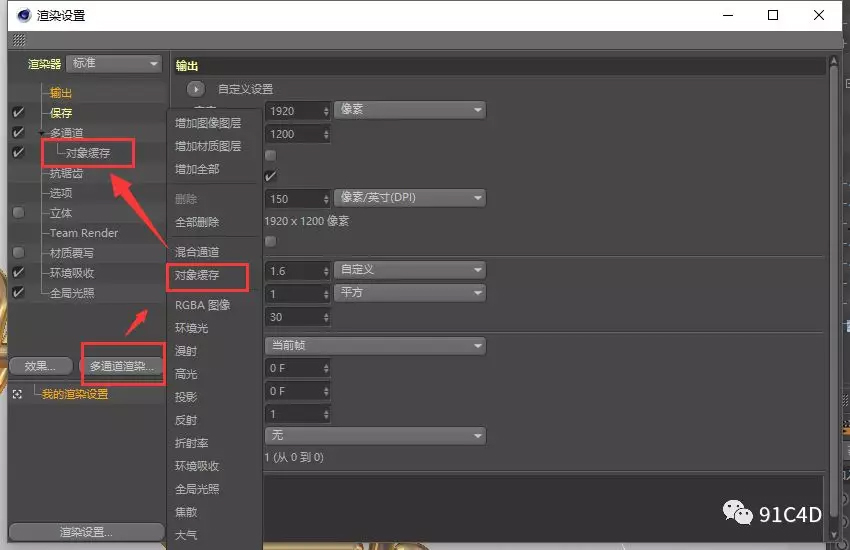Screen dimensions: 850x550
Task: Select 大气 menu entry
Action: (x=186, y=535)
